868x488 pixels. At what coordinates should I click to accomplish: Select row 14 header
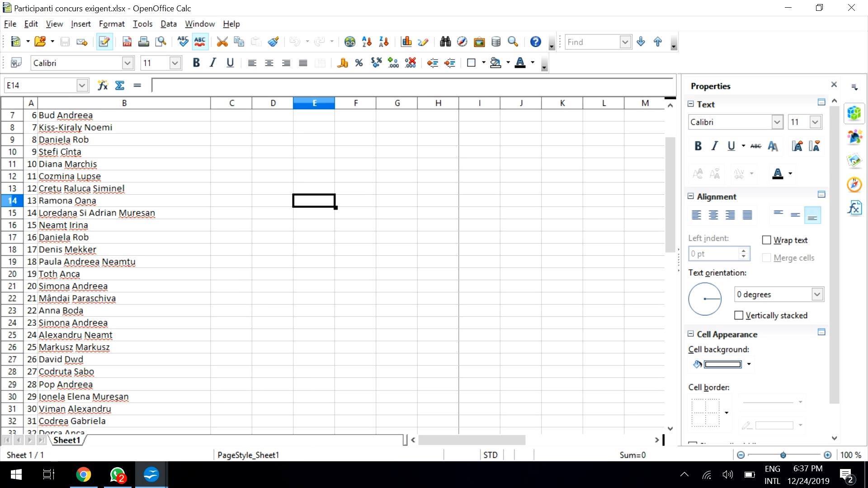click(x=12, y=201)
